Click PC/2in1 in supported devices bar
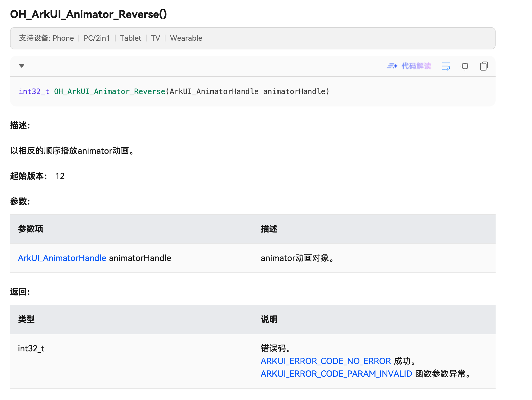Screen dimensions: 532x400 97,38
